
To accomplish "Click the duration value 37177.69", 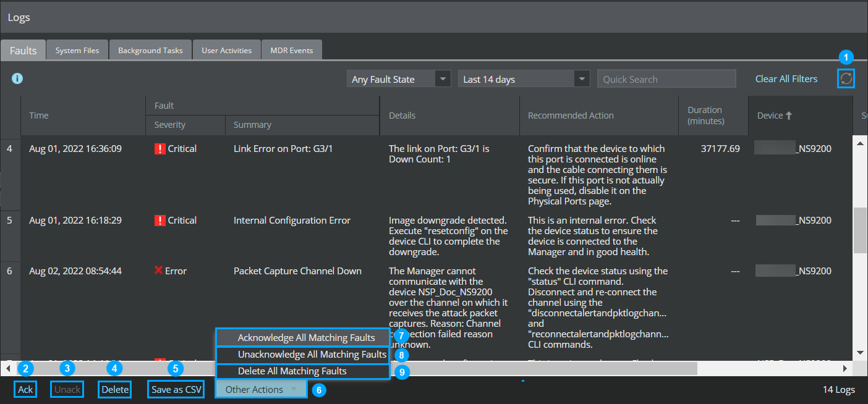I will click(x=720, y=149).
